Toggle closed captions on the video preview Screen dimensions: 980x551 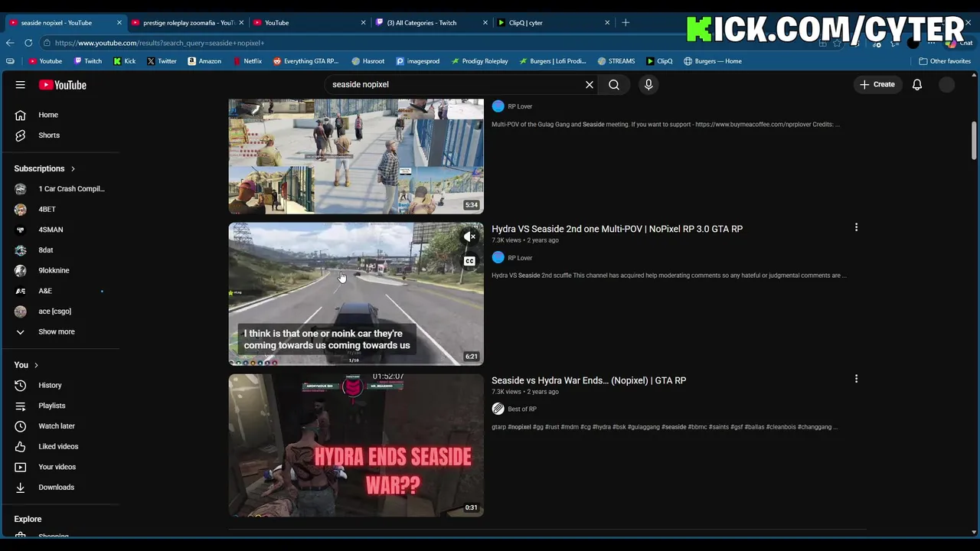(469, 262)
